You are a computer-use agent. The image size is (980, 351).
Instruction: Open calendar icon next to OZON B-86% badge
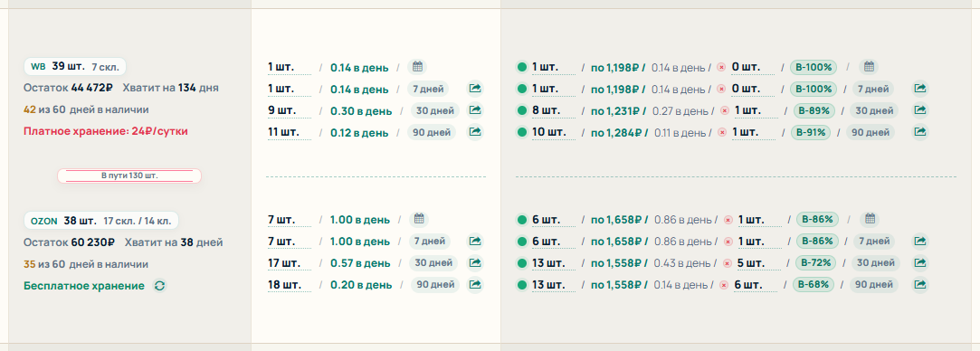click(870, 219)
